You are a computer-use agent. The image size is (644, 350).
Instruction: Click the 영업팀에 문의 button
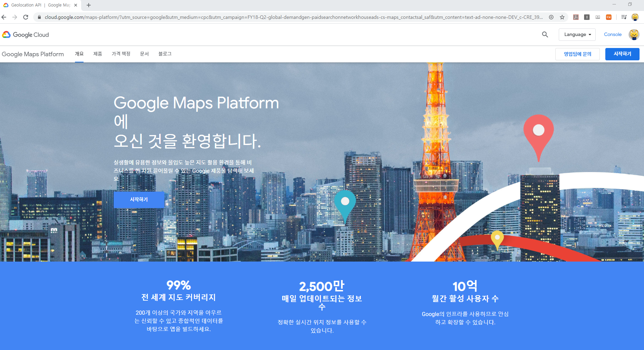(578, 54)
